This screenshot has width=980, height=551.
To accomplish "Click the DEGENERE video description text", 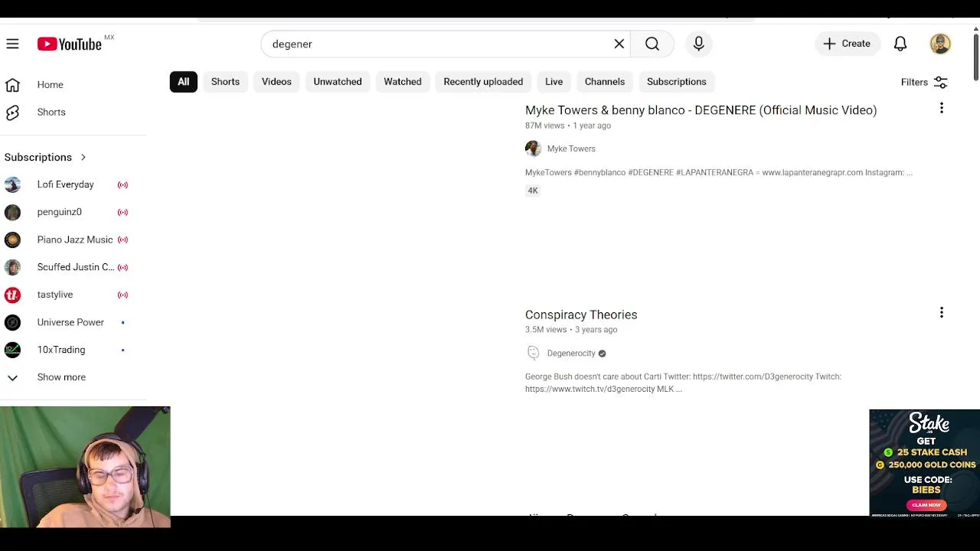I will pos(719,173).
